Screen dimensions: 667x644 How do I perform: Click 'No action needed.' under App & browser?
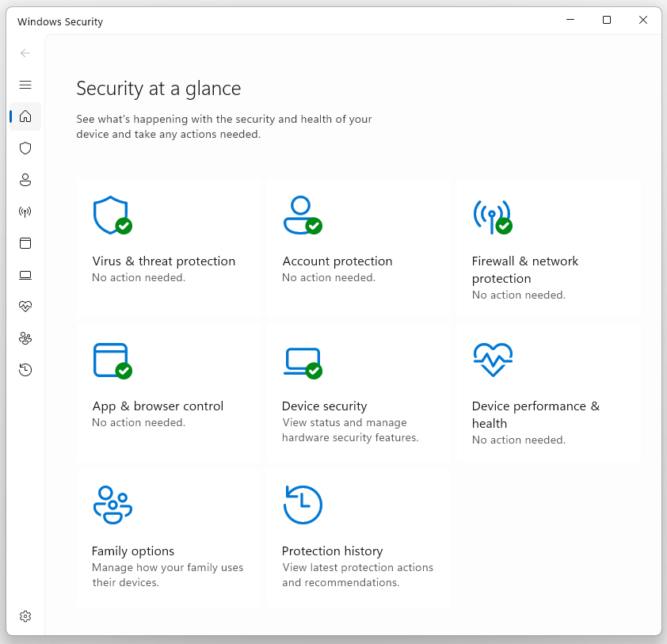point(139,423)
